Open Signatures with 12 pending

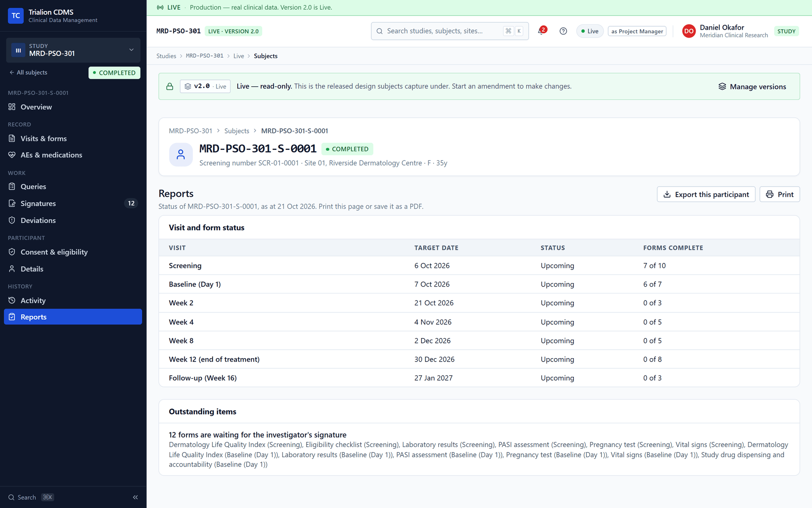pyautogui.click(x=73, y=204)
